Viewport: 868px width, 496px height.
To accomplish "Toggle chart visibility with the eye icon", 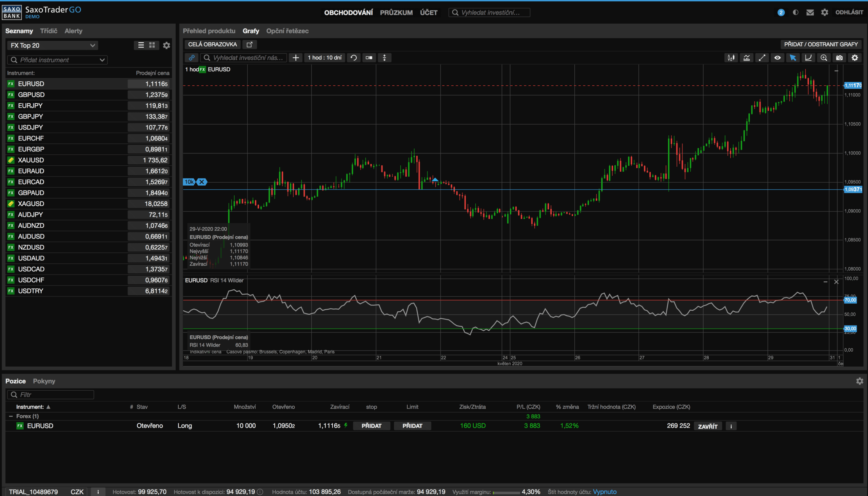I will pyautogui.click(x=777, y=58).
